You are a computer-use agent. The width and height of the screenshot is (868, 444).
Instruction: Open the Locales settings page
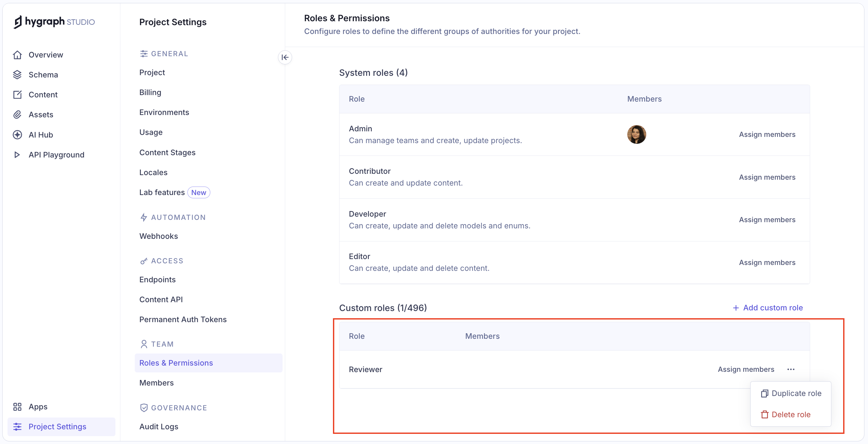pyautogui.click(x=153, y=173)
